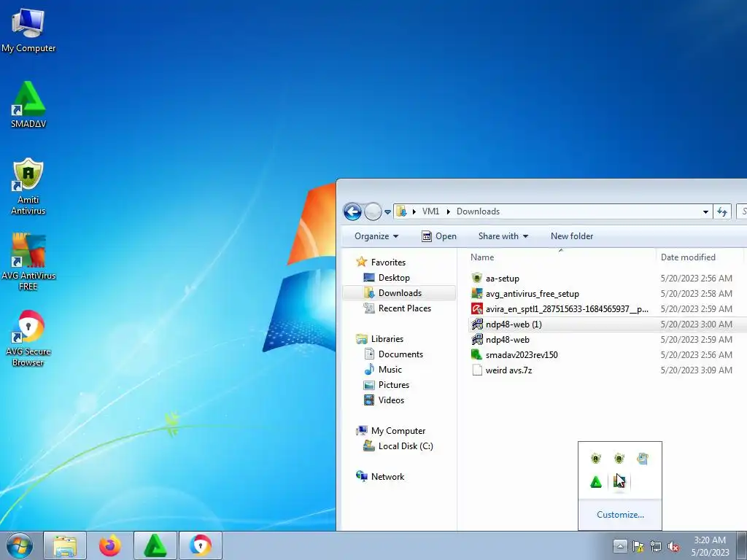Select Downloads in the navigation pane
The height and width of the screenshot is (560, 747).
coord(399,293)
